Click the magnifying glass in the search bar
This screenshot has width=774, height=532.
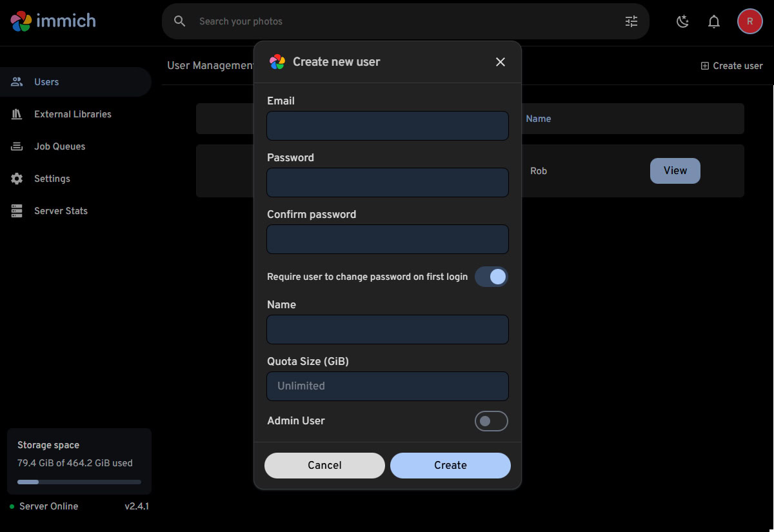(x=179, y=21)
